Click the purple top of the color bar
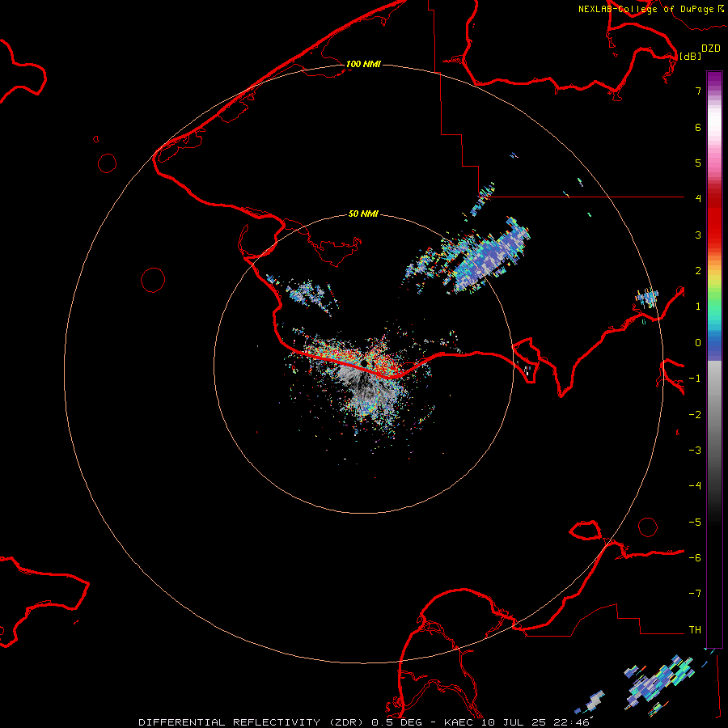728x728 pixels. click(x=714, y=79)
